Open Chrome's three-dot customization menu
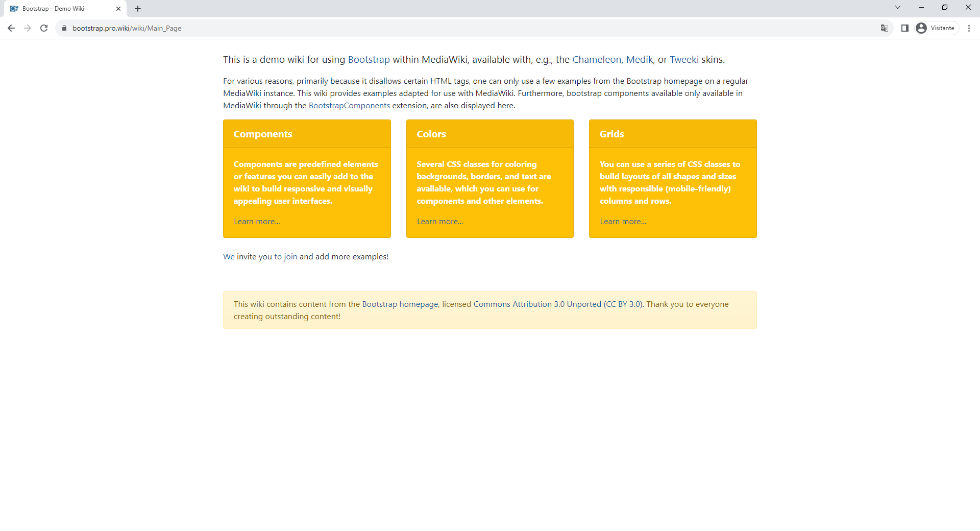This screenshot has height=531, width=980. (x=969, y=28)
